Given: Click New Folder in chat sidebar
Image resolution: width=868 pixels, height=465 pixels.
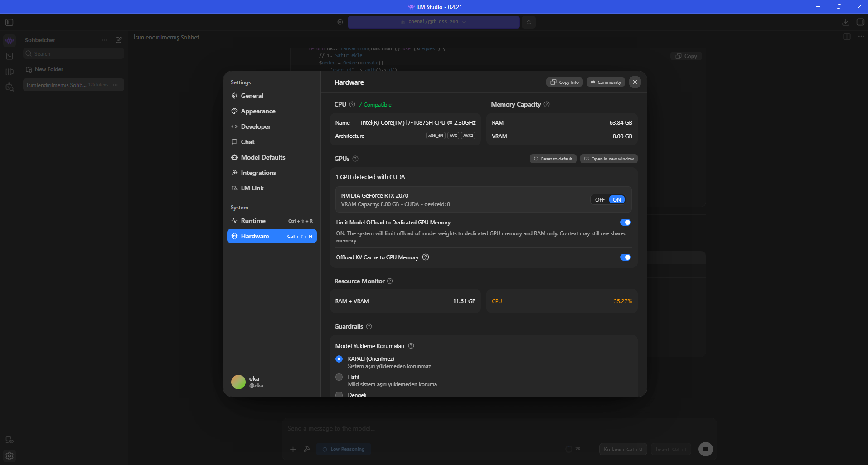Looking at the screenshot, I should 45,69.
